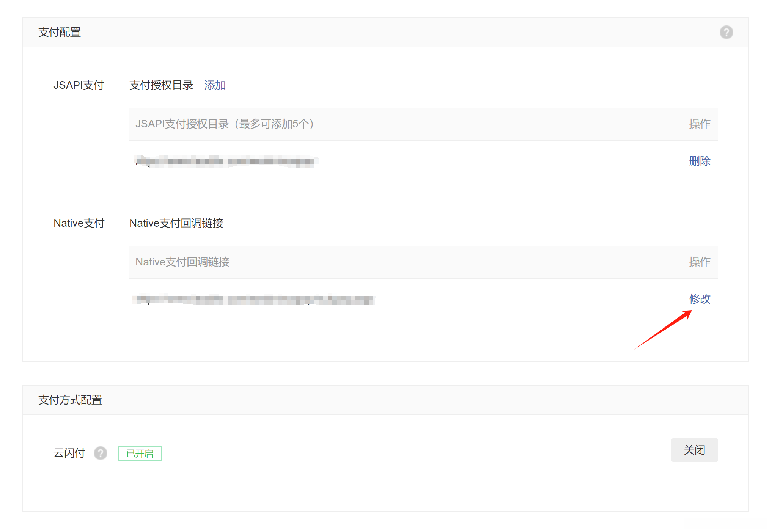Click the JSAPI支付 section label
The width and height of the screenshot is (772, 532).
pyautogui.click(x=79, y=85)
